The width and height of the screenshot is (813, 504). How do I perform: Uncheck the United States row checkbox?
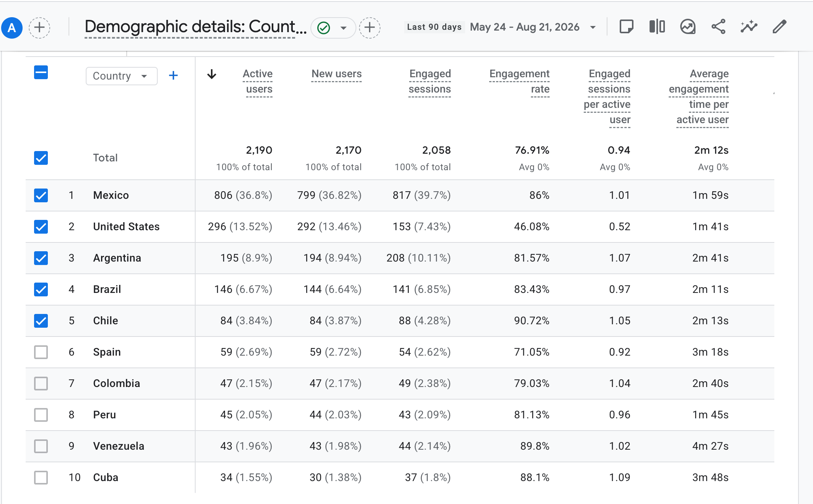click(41, 227)
